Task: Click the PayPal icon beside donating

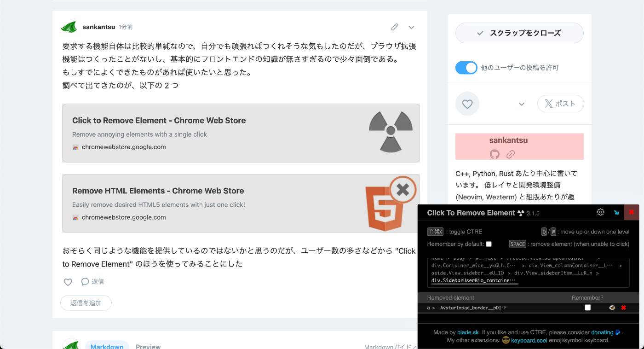Action: [618, 332]
